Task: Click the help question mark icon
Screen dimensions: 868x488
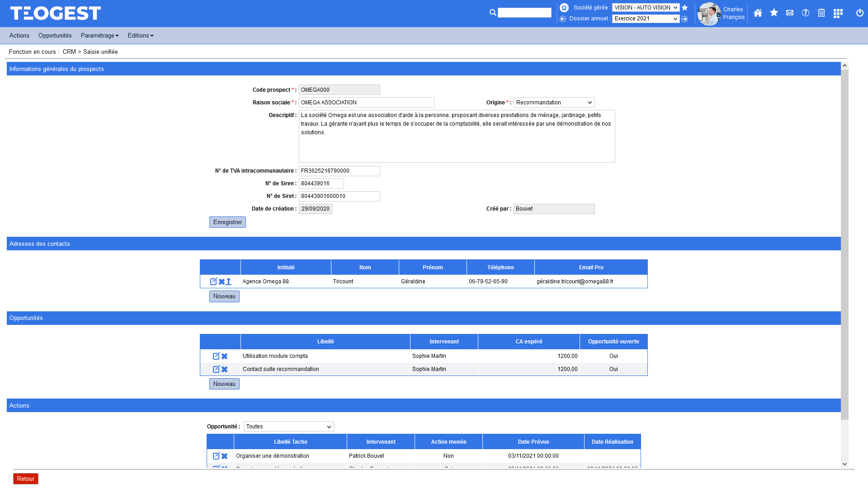Action: pos(806,13)
